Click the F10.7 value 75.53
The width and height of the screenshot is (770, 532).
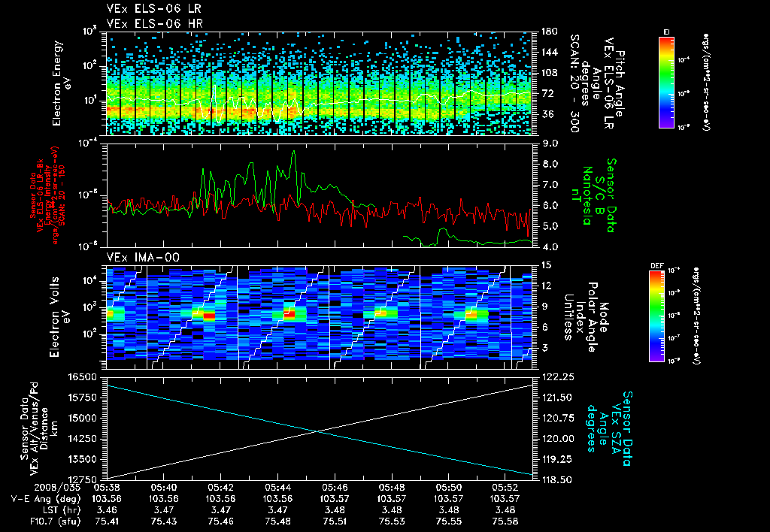pyautogui.click(x=391, y=521)
